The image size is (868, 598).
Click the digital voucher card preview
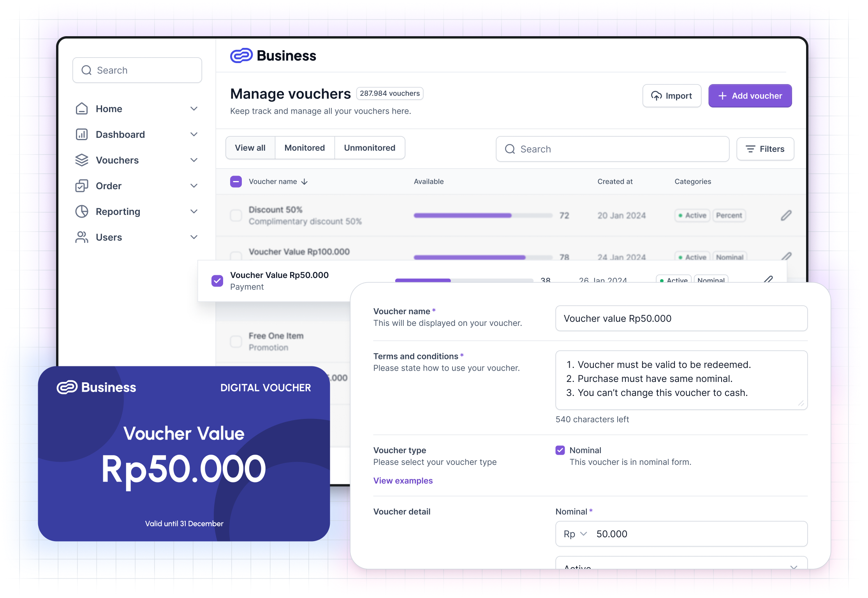click(x=184, y=454)
